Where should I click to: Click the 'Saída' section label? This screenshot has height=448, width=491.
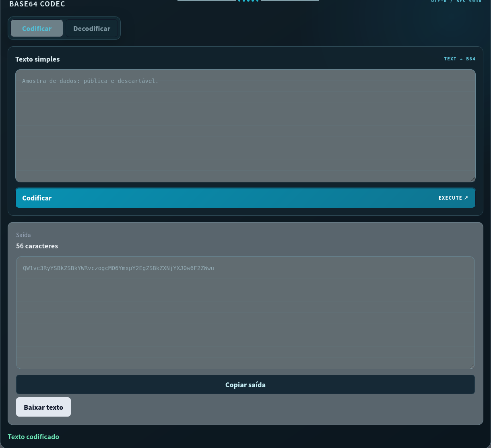(x=23, y=235)
